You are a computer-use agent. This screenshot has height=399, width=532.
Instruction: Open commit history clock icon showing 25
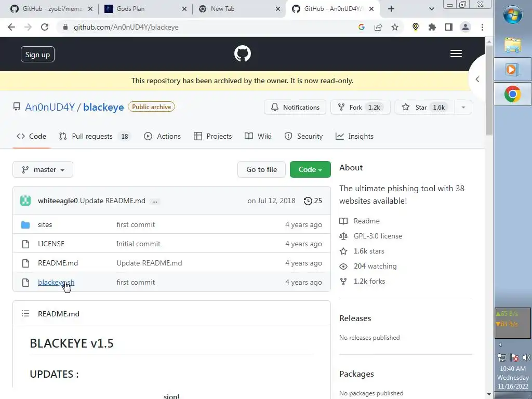click(x=313, y=201)
